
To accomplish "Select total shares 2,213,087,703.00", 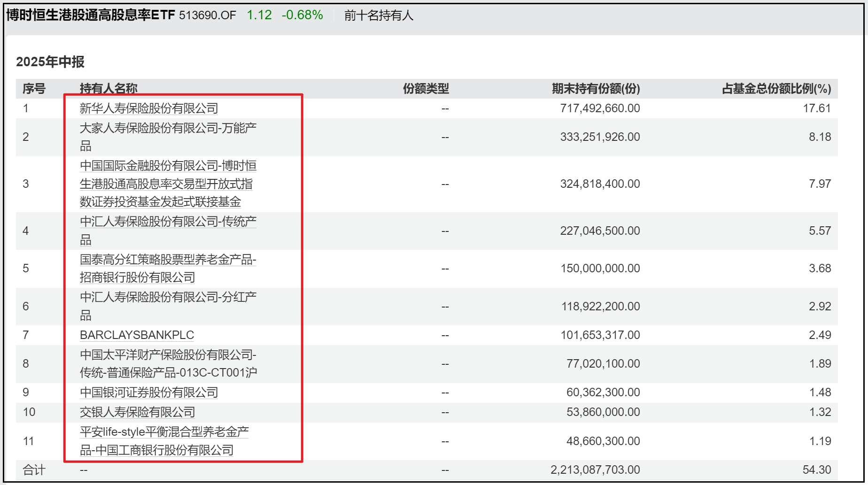I will (x=595, y=470).
